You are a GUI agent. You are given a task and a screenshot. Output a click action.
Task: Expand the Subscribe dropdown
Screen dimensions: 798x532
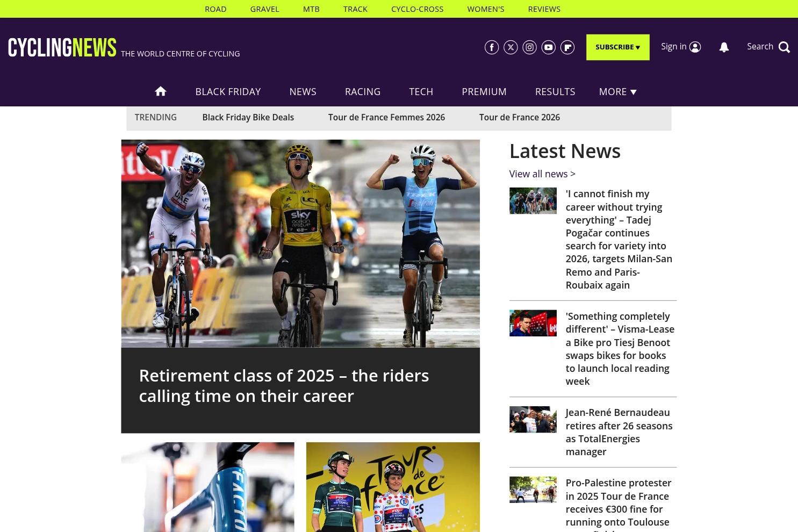(617, 47)
